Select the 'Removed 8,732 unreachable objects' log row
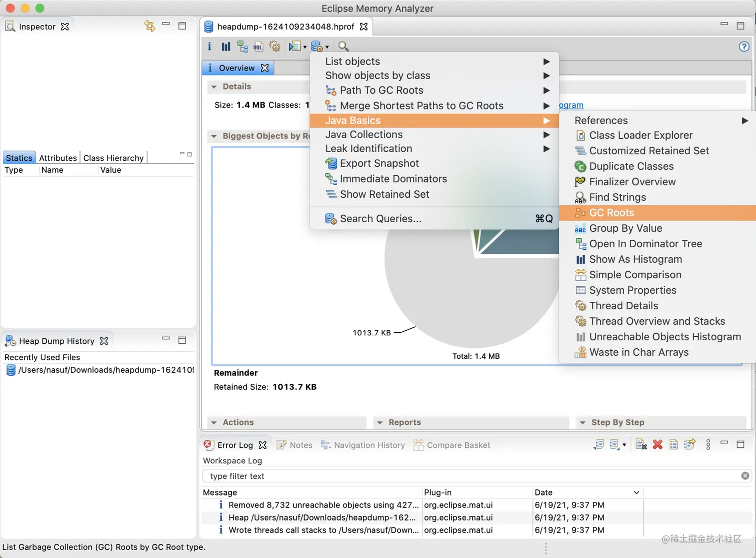Viewport: 756px width, 558px height. click(422, 505)
